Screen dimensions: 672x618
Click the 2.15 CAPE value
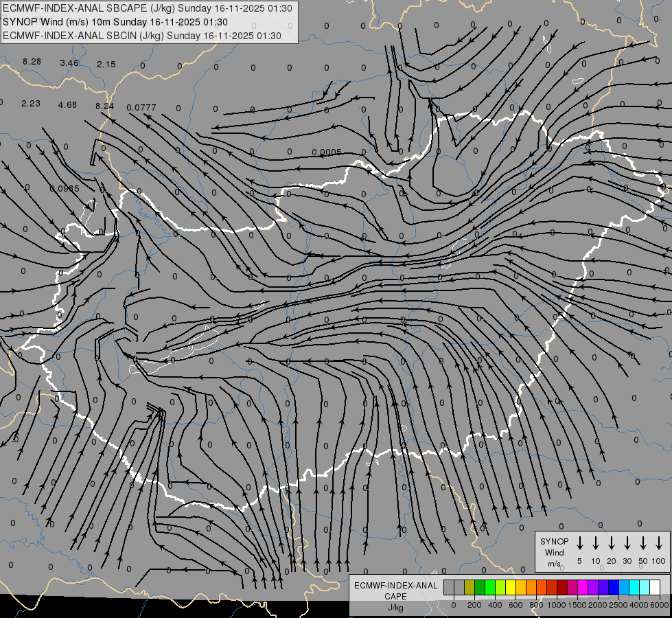(x=106, y=65)
